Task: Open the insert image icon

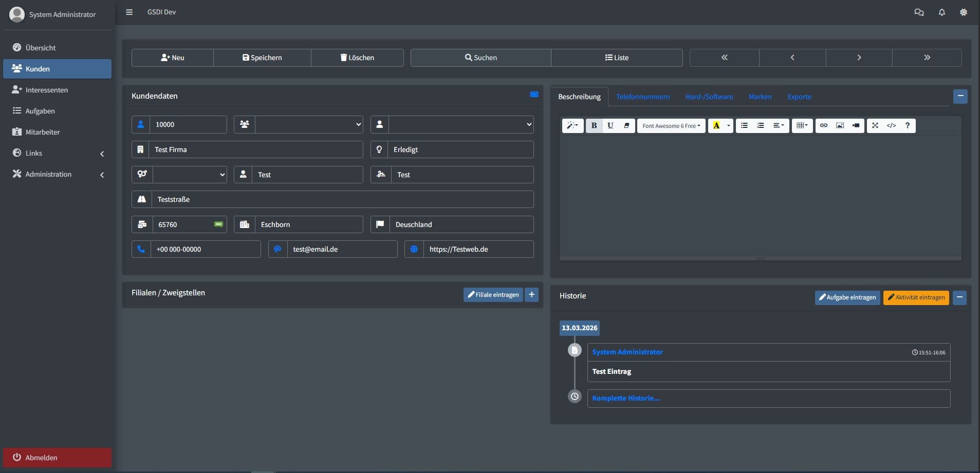Action: pyautogui.click(x=840, y=126)
